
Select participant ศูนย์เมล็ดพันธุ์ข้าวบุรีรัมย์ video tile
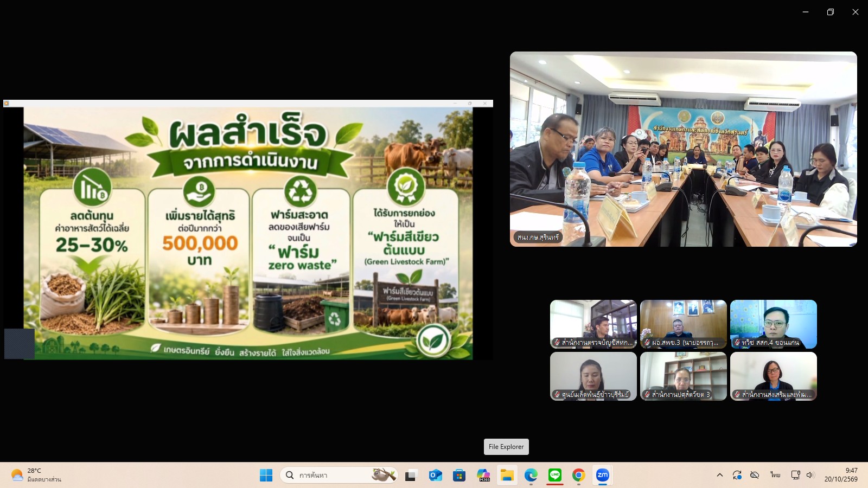tap(593, 376)
